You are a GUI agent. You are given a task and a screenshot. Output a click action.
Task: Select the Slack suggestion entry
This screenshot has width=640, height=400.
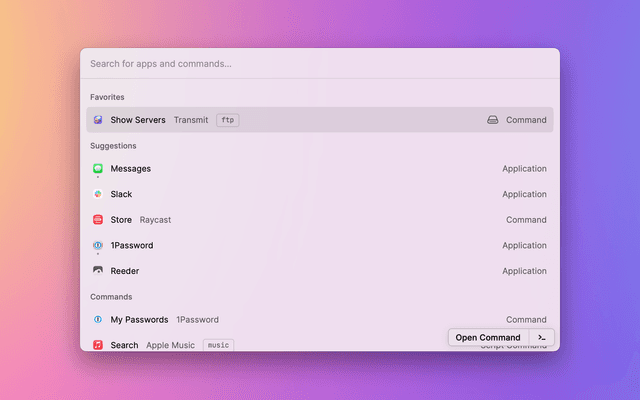coord(319,194)
